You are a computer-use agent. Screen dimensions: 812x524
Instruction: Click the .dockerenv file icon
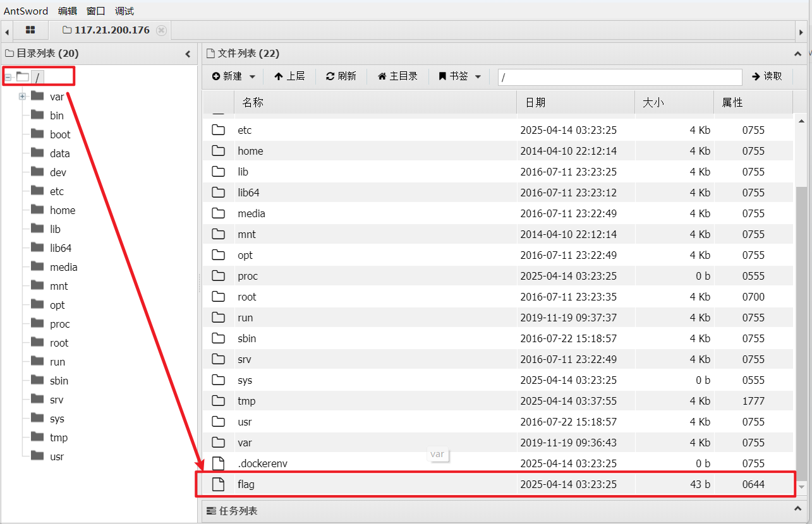click(x=218, y=463)
